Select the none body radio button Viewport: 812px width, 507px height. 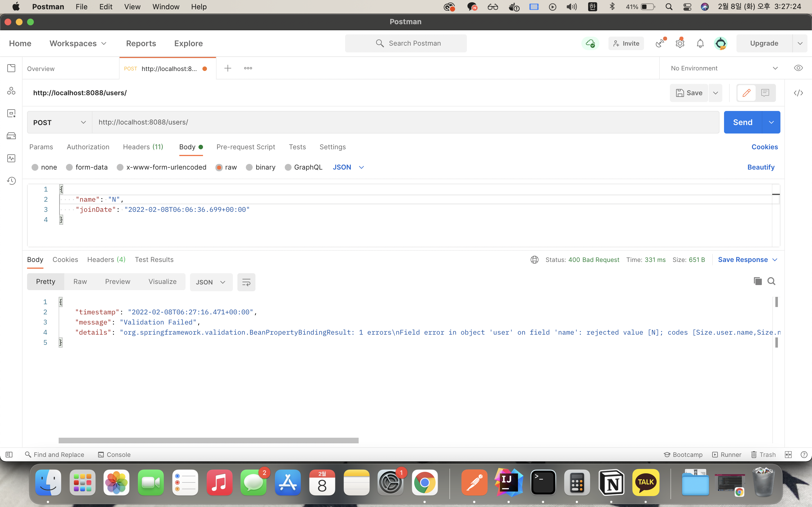click(x=35, y=167)
